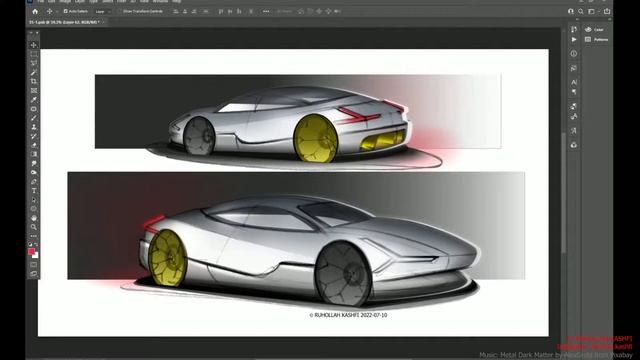The image size is (640, 360).
Task: Select the Horizontal Type tool
Action: tap(33, 191)
